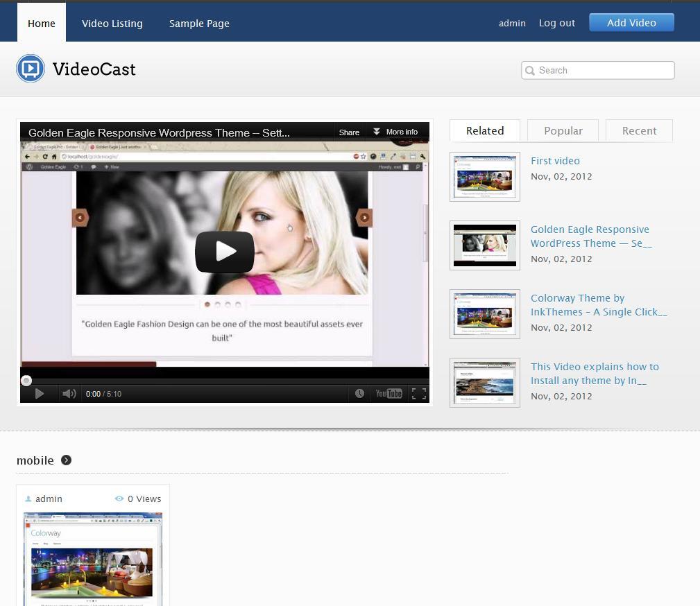
Task: Switch to the Popular tab
Action: pyautogui.click(x=563, y=131)
